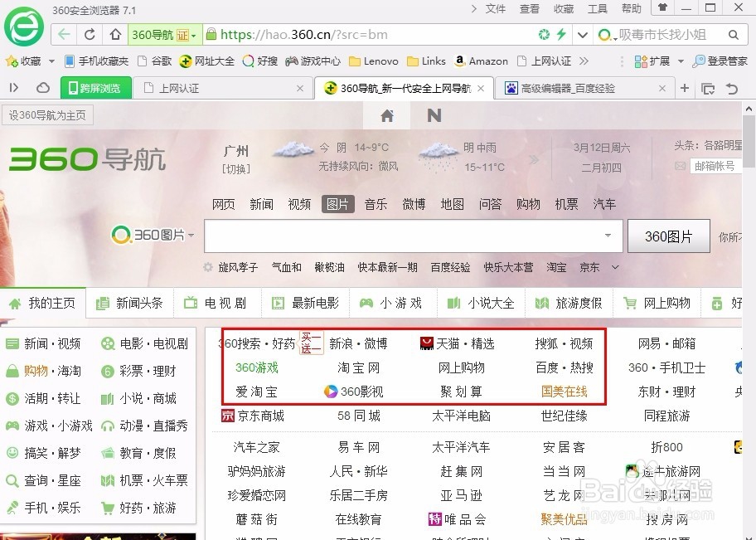Select 旅游度假 navigation tab

[569, 303]
